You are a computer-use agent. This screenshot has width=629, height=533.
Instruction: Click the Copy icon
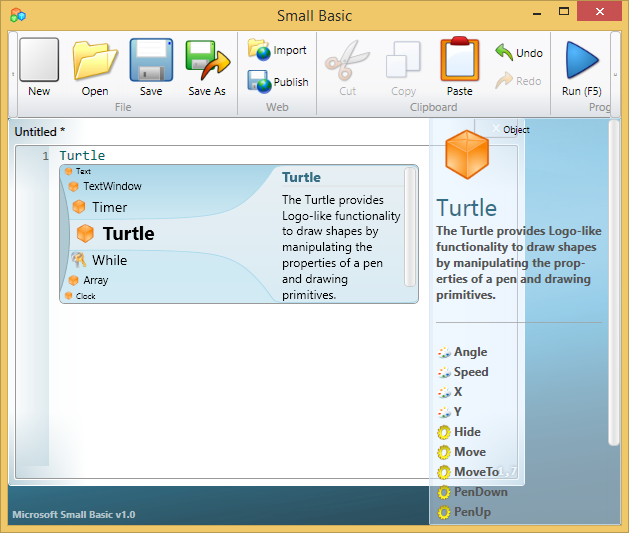(x=403, y=60)
